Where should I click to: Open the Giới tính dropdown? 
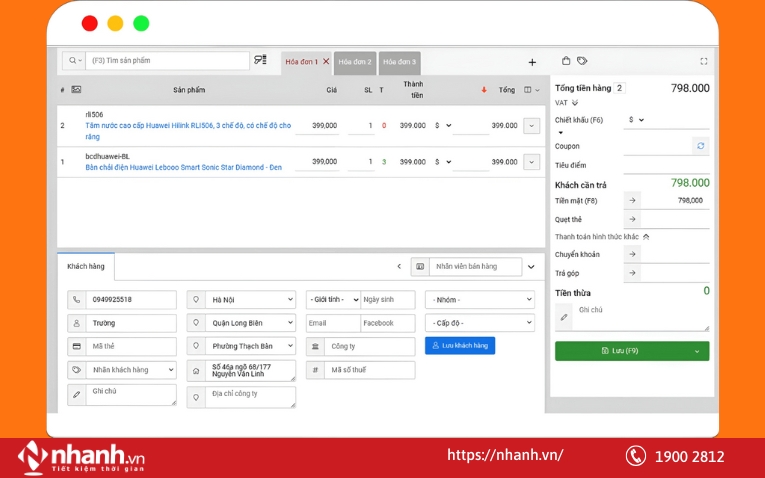click(333, 299)
